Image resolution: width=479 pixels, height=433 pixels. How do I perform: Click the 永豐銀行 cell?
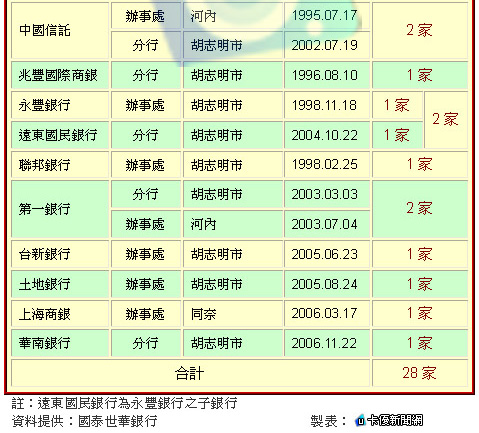pos(60,105)
